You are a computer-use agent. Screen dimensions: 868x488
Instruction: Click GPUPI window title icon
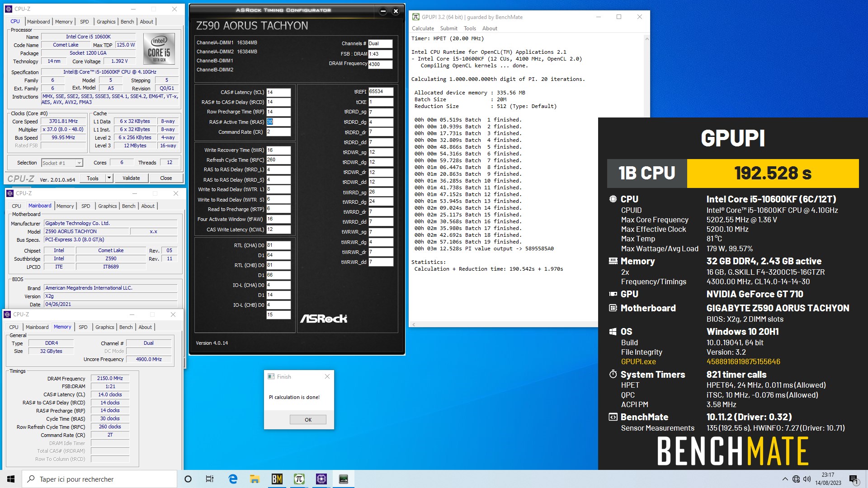416,17
